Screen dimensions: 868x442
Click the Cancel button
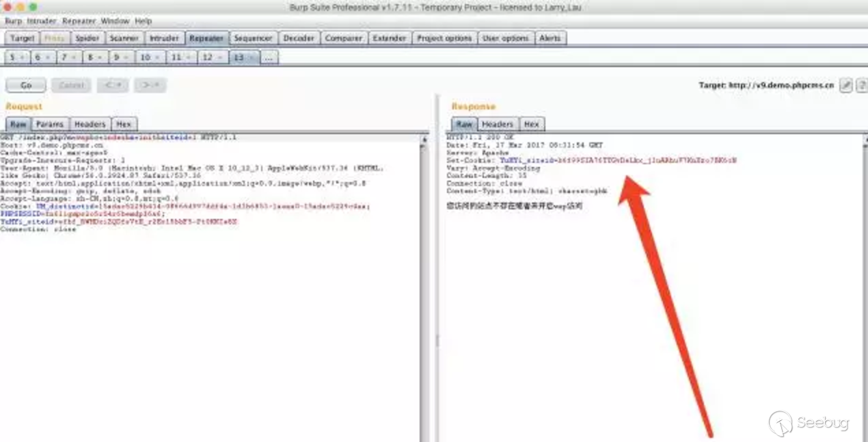pyautogui.click(x=71, y=86)
